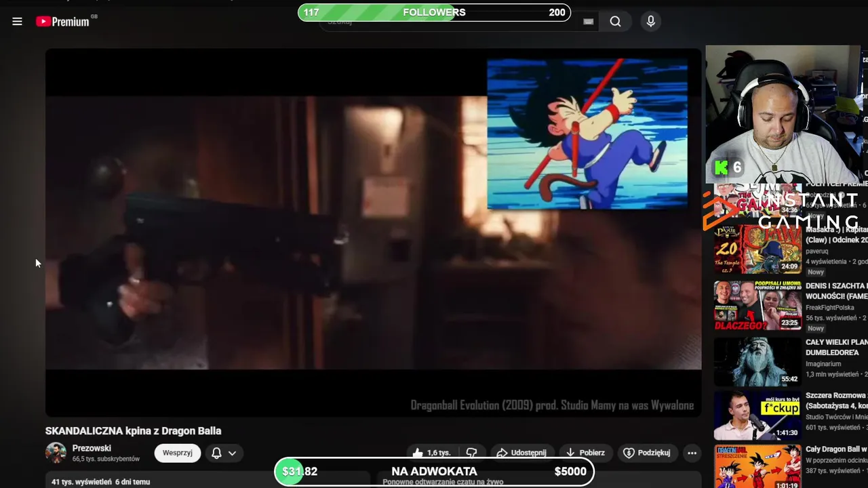
Task: Click video title SKANDALICZNA kpina z Dragon Balla
Action: click(x=133, y=431)
